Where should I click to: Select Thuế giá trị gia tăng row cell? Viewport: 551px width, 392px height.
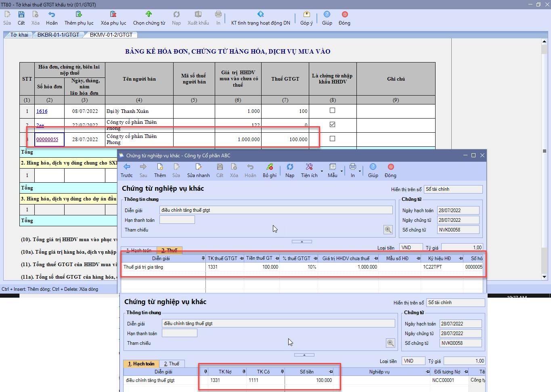tap(163, 267)
